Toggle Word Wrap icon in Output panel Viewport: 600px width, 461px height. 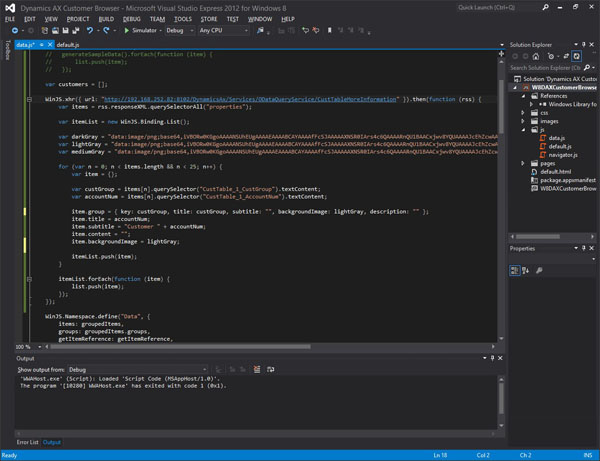pos(271,369)
